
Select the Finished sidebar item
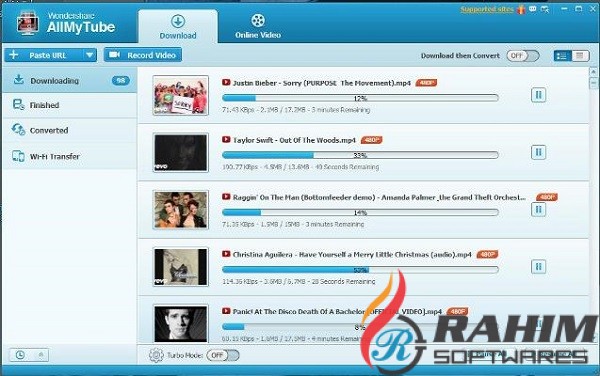click(70, 105)
